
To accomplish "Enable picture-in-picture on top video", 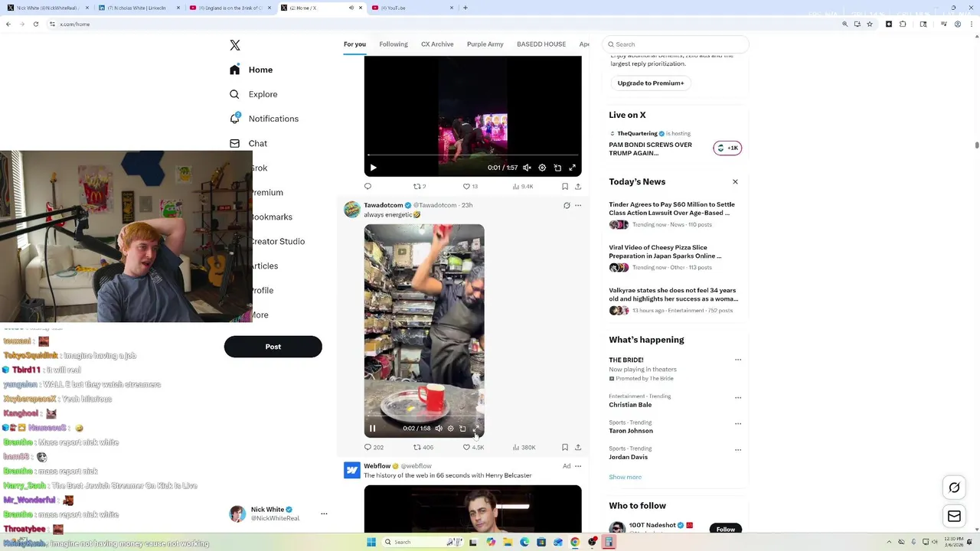I will pos(557,168).
